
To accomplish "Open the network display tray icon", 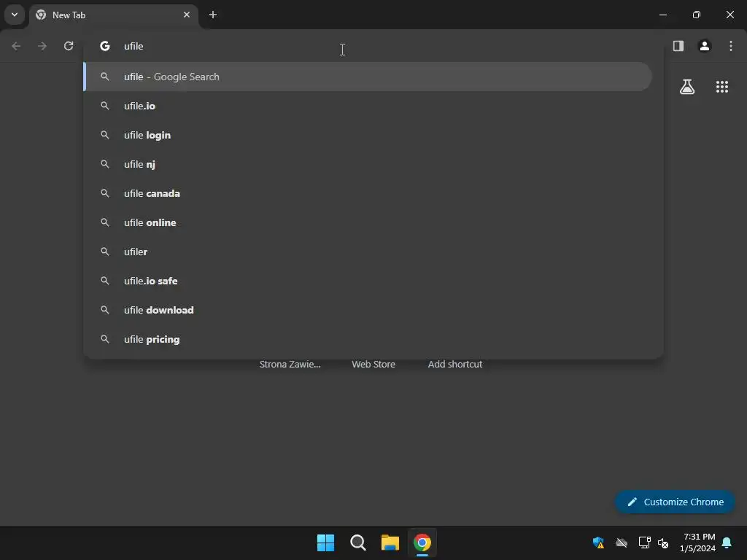I will pos(645,542).
